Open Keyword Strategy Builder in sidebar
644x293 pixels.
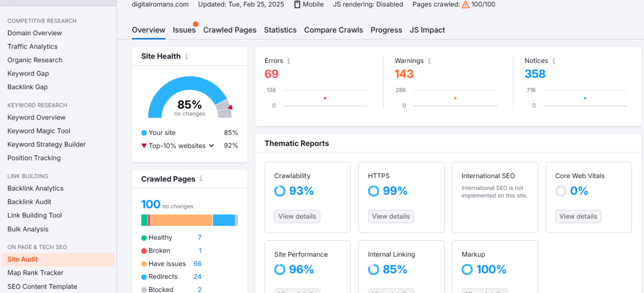click(x=47, y=145)
